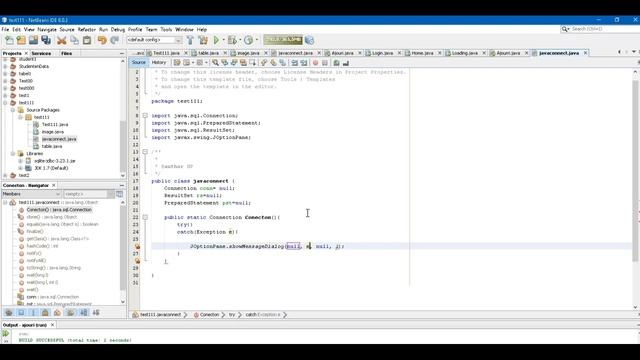Select Test111.java in project tree

coord(55,124)
